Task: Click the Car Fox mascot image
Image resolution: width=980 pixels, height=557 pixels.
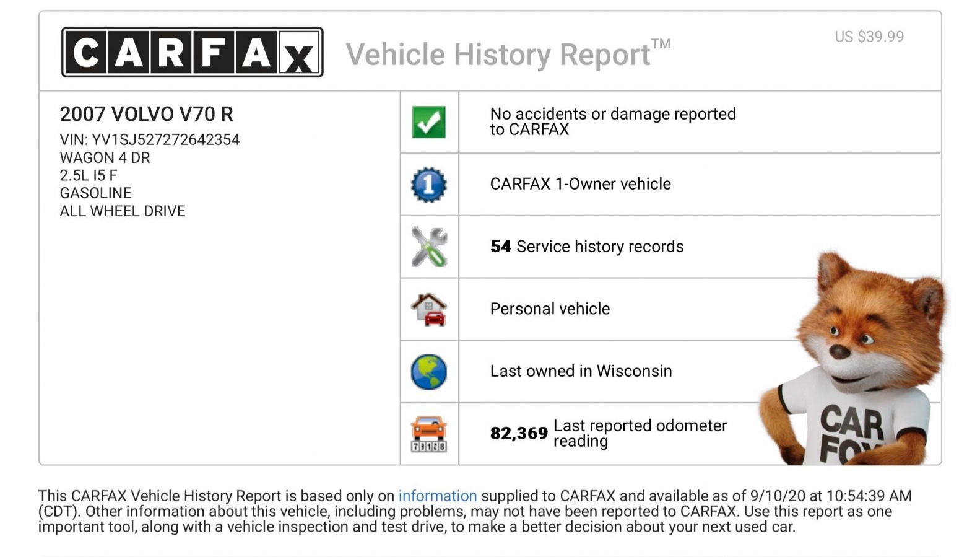Action: tap(853, 359)
